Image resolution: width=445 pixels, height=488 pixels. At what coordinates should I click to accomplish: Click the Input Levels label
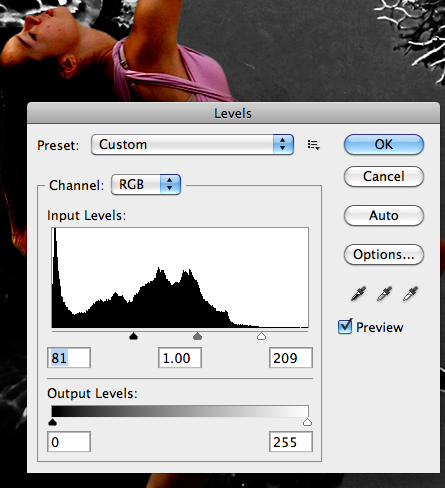click(x=87, y=216)
